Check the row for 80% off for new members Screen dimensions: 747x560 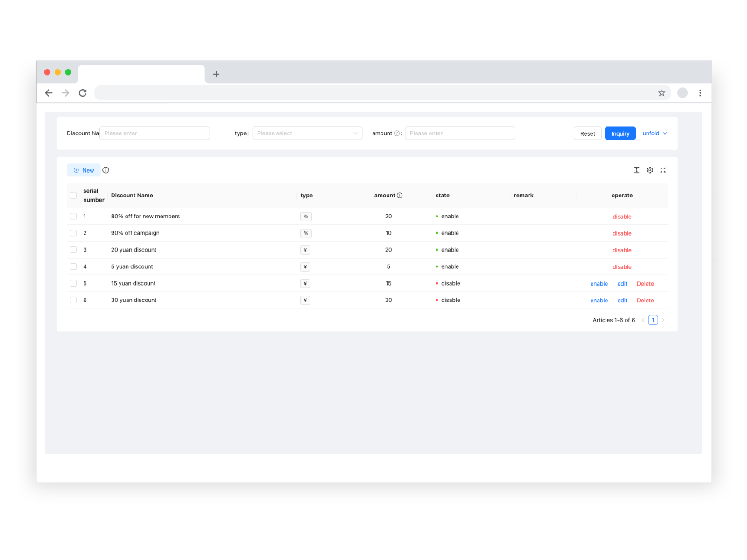[73, 217]
